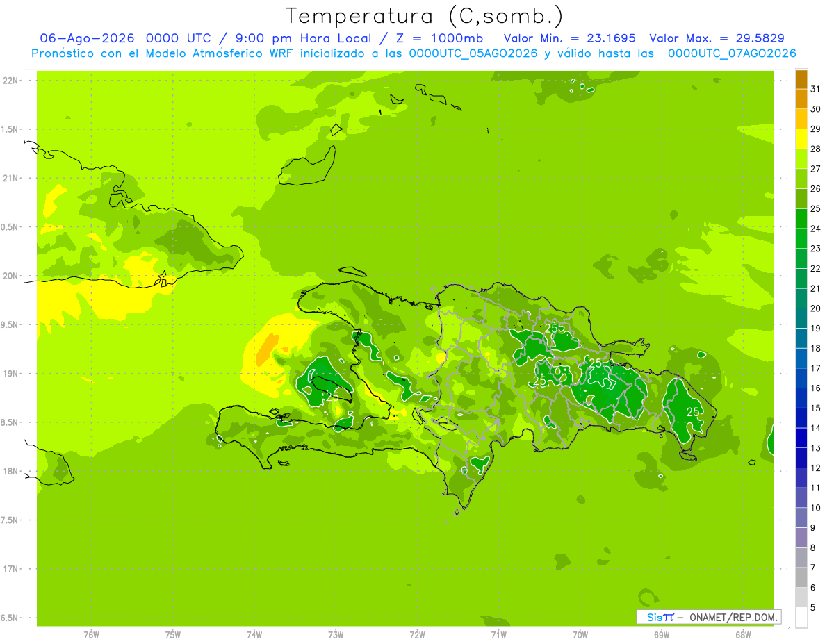Click the longitude label 75W
Viewport: 834px width, 644px height.
[x=173, y=634]
